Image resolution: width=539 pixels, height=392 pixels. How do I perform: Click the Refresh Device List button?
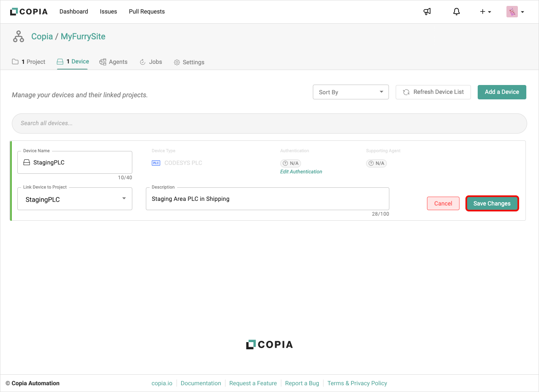(433, 92)
